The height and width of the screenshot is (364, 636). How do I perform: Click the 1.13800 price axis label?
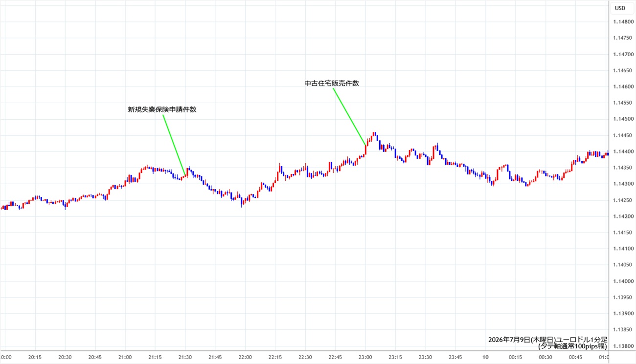(x=623, y=346)
